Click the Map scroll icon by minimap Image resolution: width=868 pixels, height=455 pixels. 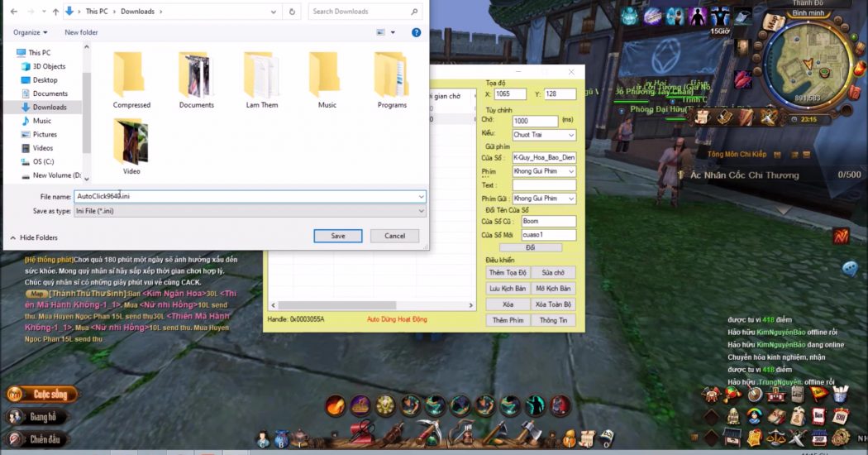772,22
